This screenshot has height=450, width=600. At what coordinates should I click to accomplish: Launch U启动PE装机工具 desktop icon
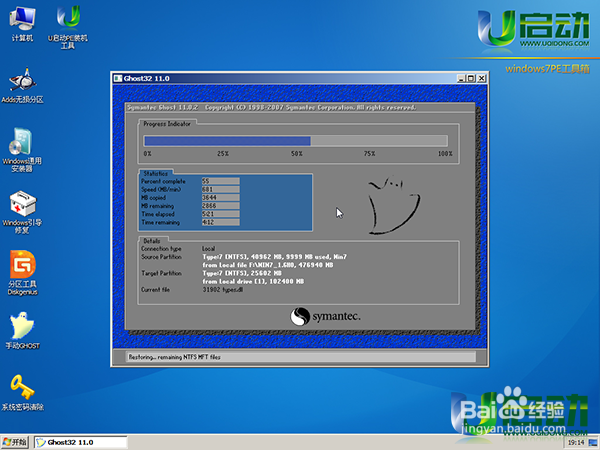pyautogui.click(x=68, y=27)
